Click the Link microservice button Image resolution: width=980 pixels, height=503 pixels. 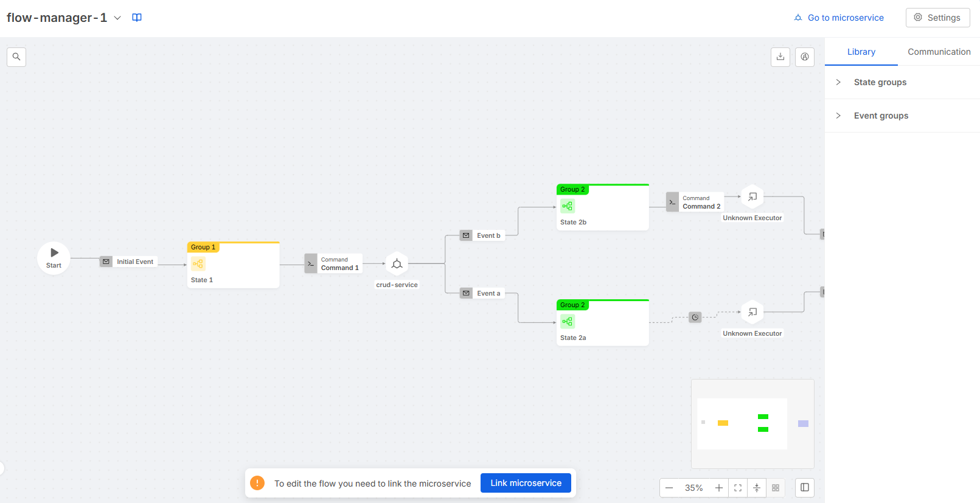pyautogui.click(x=526, y=483)
